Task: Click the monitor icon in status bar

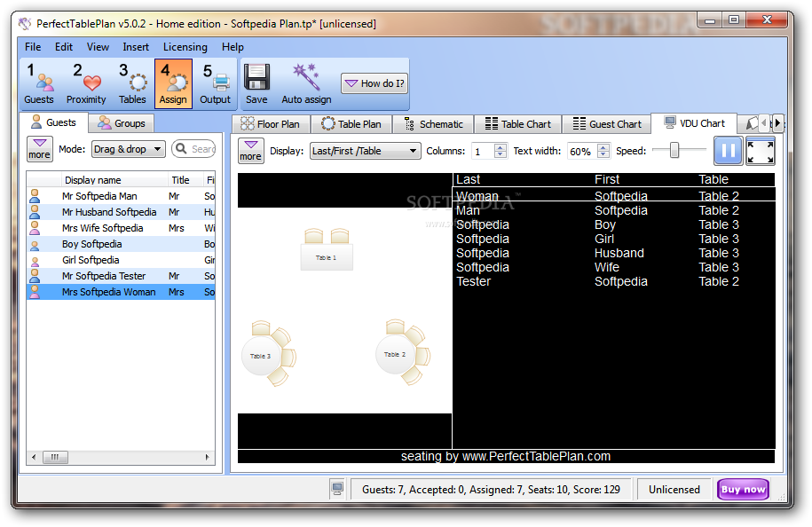Action: point(337,489)
